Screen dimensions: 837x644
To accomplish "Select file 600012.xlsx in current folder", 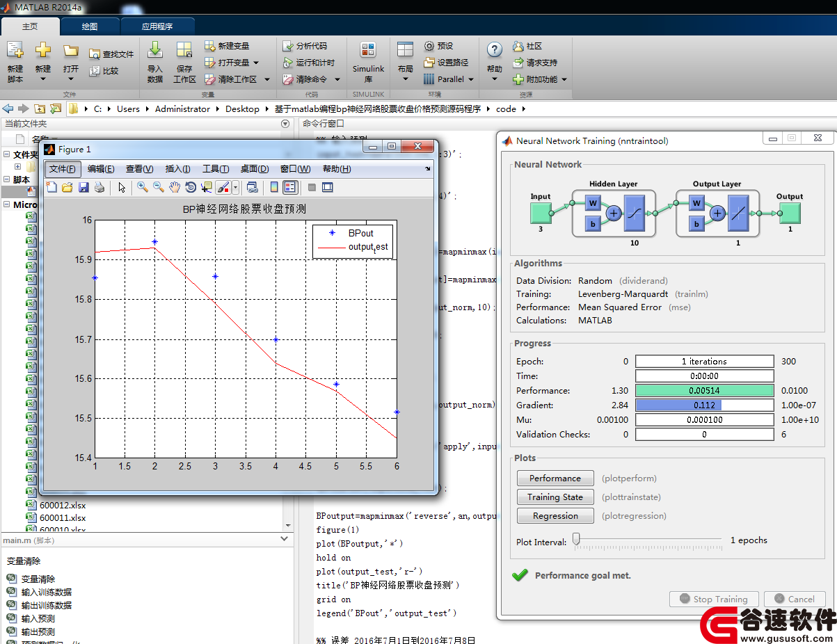I will (63, 505).
